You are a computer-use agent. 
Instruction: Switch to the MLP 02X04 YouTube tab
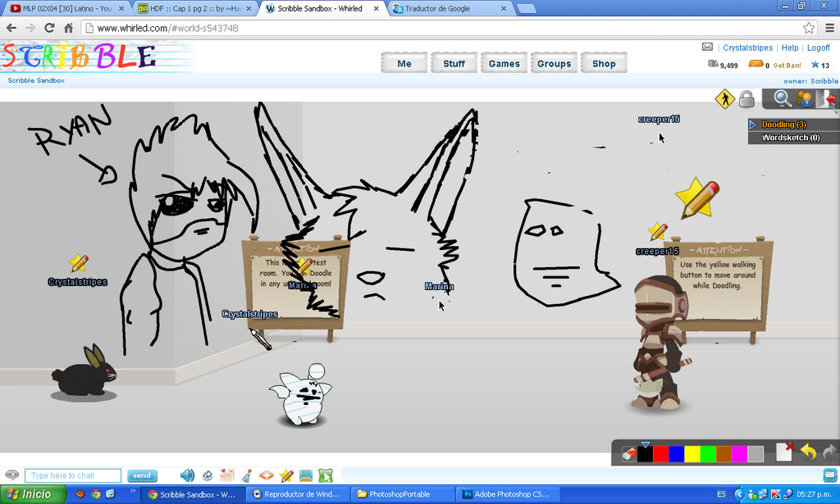pyautogui.click(x=67, y=8)
